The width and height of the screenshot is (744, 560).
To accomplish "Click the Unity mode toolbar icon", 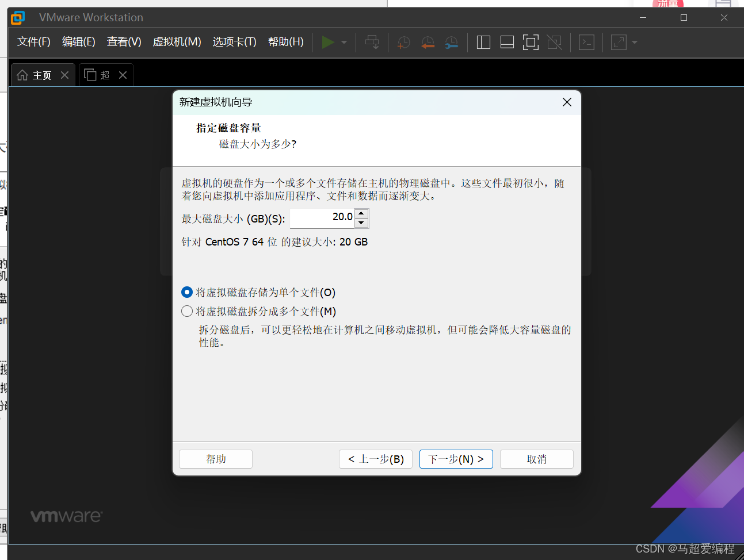I will click(x=555, y=42).
